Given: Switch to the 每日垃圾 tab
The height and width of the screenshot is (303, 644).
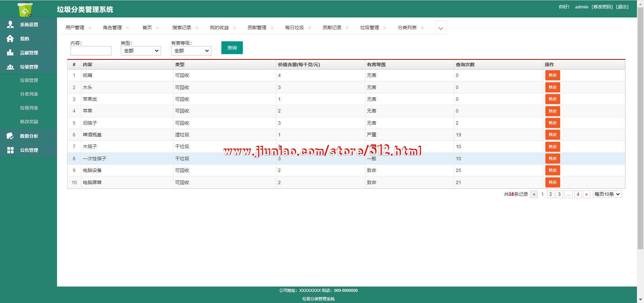Looking at the screenshot, I should pos(294,28).
